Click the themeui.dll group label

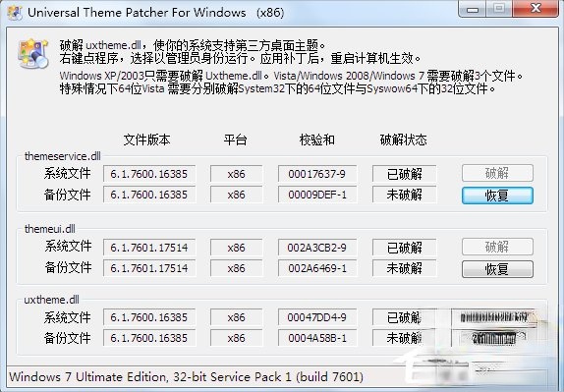(50, 229)
